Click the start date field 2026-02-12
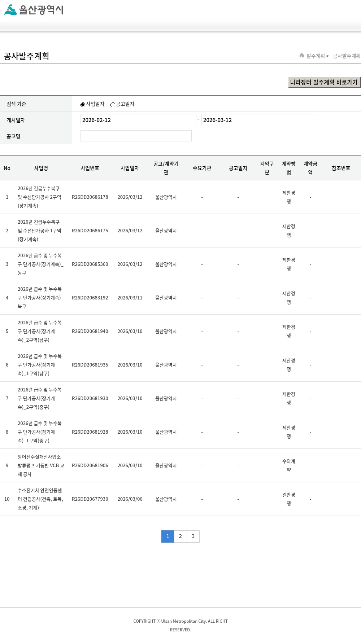This screenshot has height=644, width=361. (x=138, y=120)
